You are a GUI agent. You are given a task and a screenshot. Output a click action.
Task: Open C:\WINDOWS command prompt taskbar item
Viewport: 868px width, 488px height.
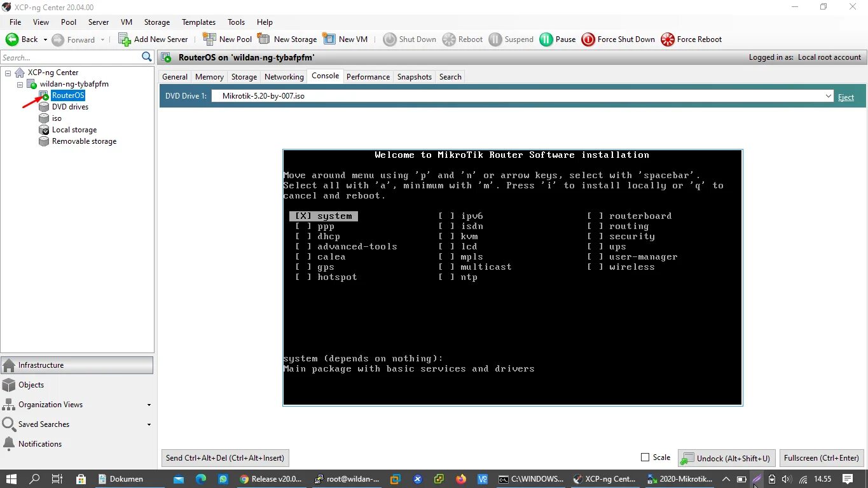[x=532, y=479]
